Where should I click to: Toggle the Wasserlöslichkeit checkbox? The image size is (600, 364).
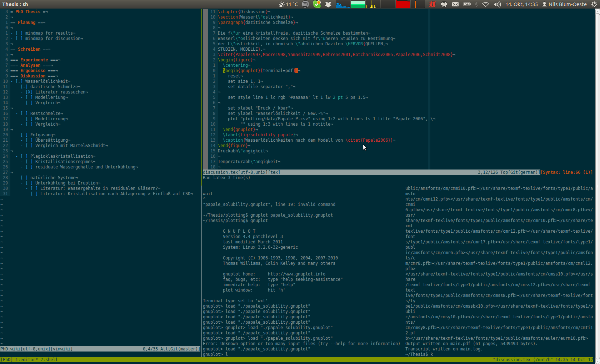click(19, 81)
